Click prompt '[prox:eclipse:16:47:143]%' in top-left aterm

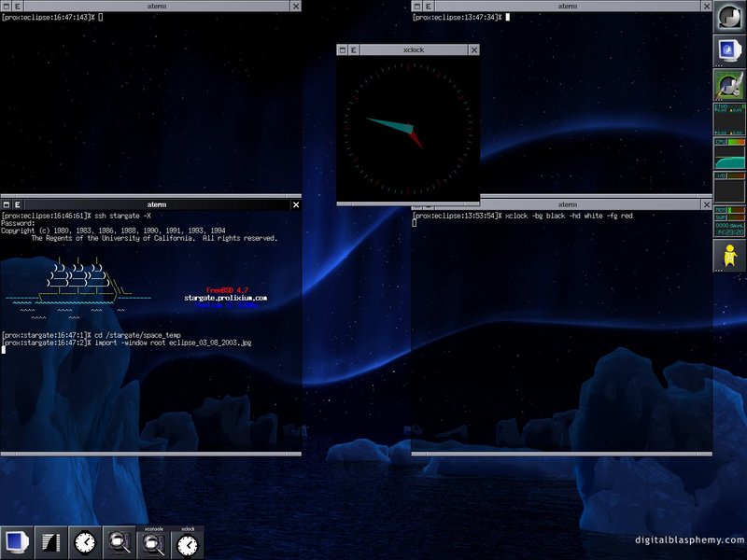pos(48,17)
